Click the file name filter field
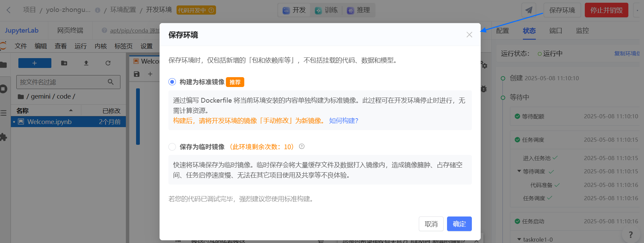This screenshot has width=644, height=243. [63, 82]
